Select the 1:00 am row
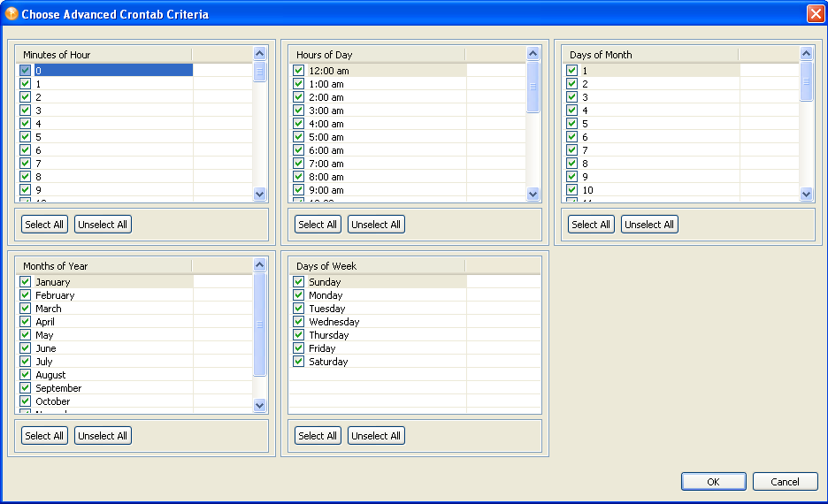Image resolution: width=828 pixels, height=504 pixels. (408, 84)
